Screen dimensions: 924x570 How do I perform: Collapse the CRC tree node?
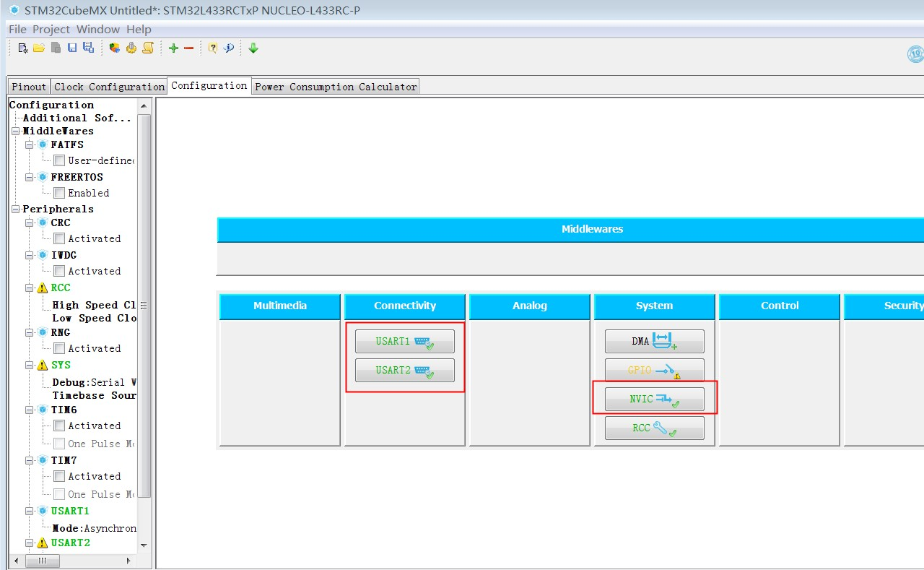click(x=30, y=223)
